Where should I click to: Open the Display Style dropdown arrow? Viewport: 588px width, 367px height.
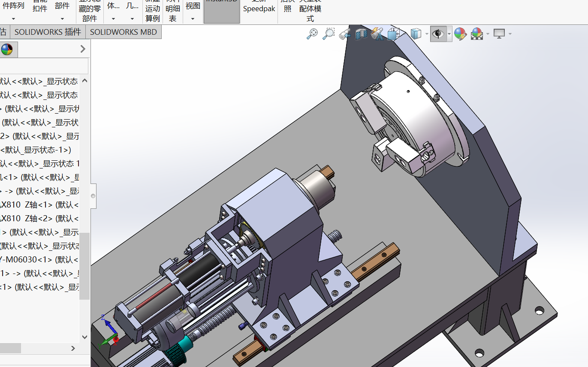427,34
